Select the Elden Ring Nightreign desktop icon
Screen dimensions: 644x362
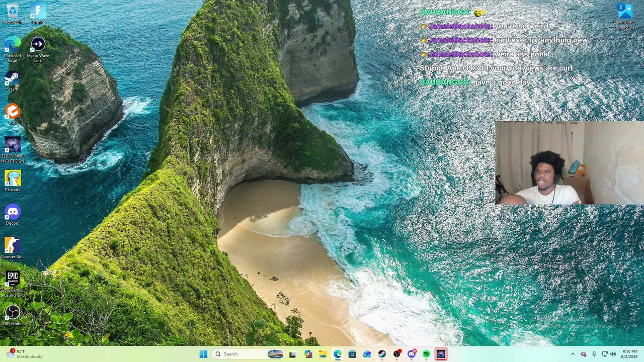13,150
